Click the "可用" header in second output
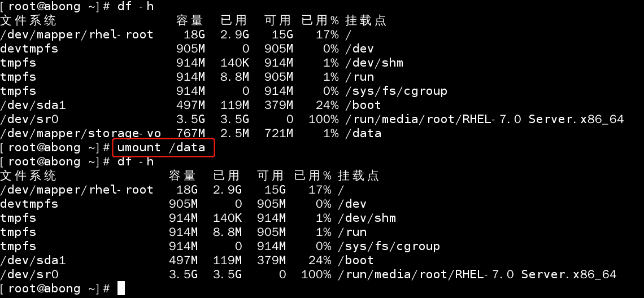The image size is (644, 298). 270,176
